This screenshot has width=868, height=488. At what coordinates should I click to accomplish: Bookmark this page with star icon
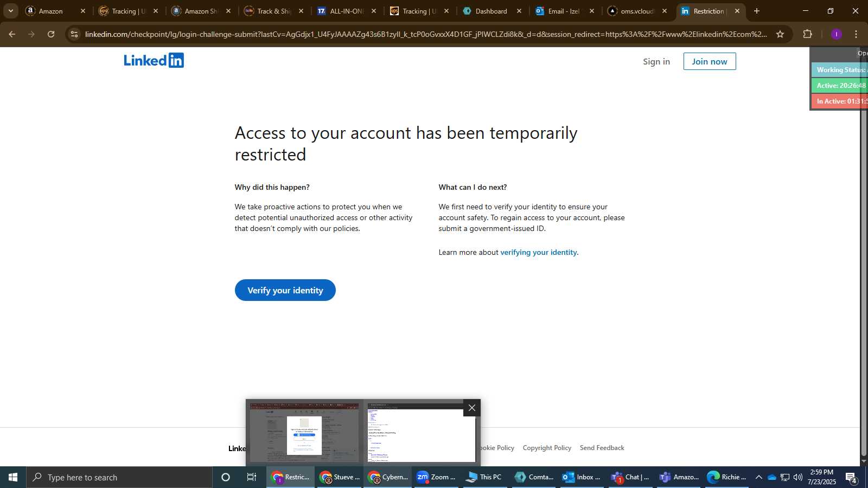point(780,34)
